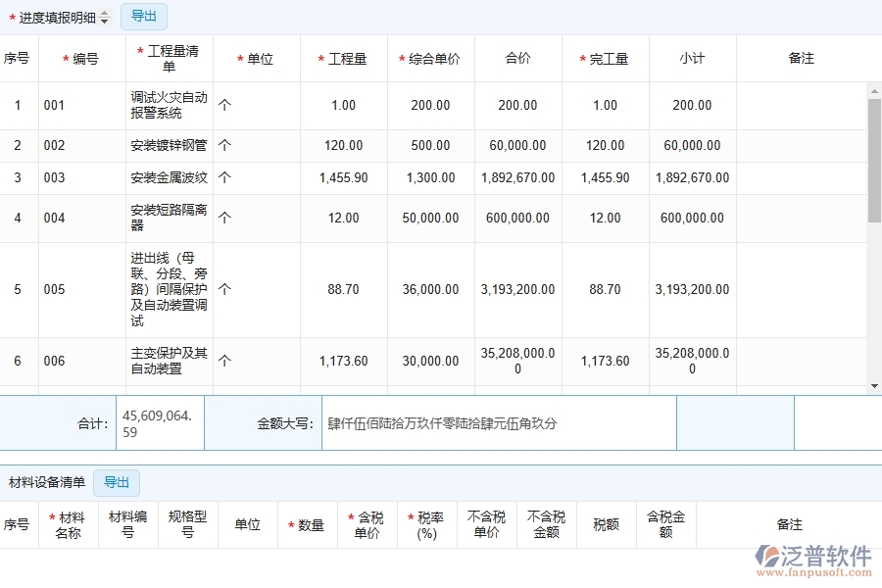
Task: Select row 4 安装短路隔离器
Action: [169, 219]
